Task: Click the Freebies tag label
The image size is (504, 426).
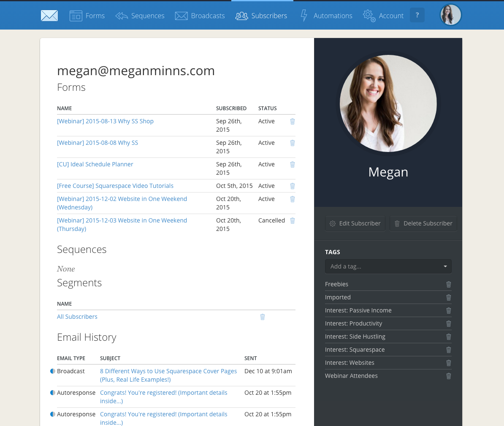Action: [336, 284]
